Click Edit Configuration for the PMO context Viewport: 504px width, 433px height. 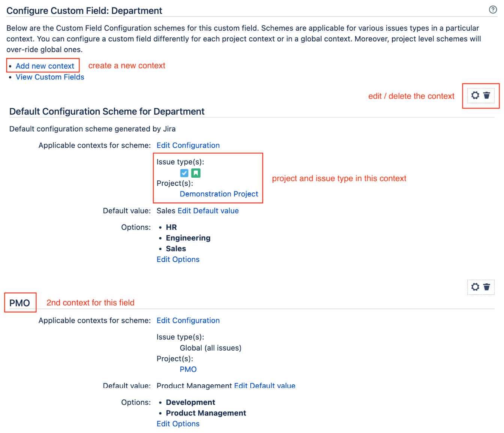pos(188,321)
